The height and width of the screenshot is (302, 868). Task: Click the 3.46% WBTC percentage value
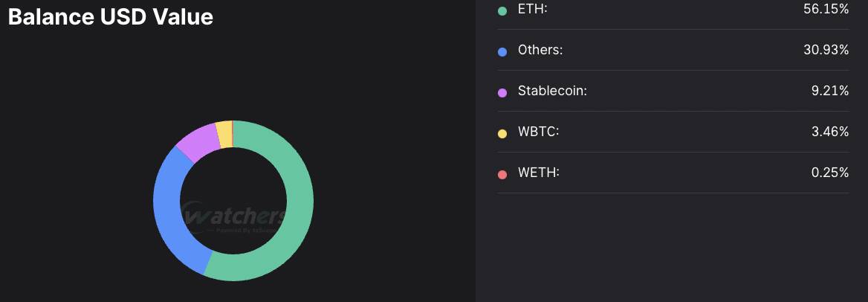830,132
